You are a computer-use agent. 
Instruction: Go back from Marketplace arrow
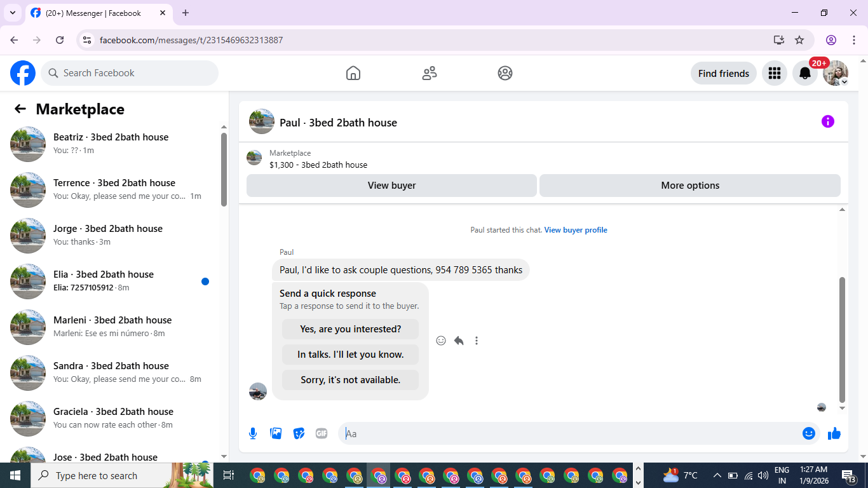[x=20, y=109]
